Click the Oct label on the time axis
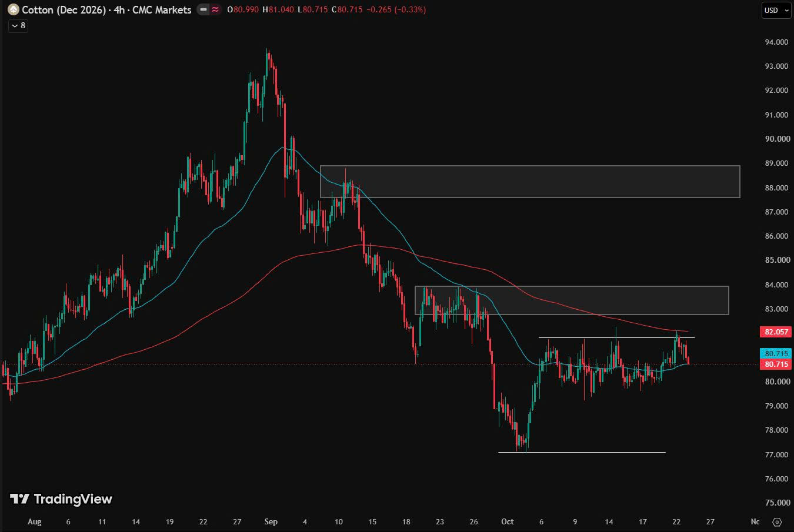794x532 pixels. pos(507,521)
